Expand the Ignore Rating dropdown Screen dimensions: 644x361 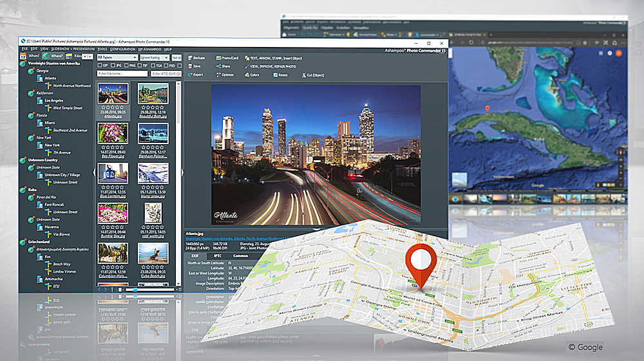point(153,57)
